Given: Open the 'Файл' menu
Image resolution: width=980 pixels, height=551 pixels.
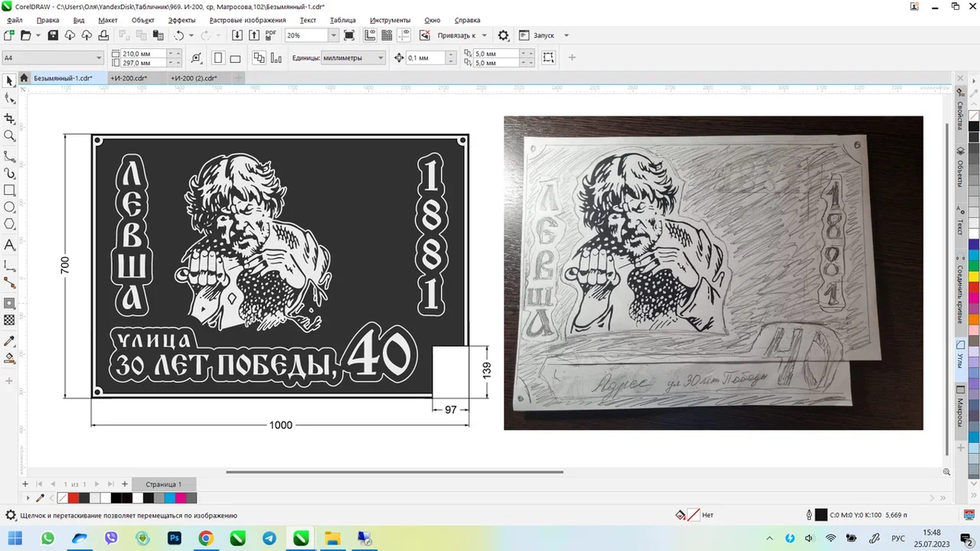Looking at the screenshot, I should (14, 20).
